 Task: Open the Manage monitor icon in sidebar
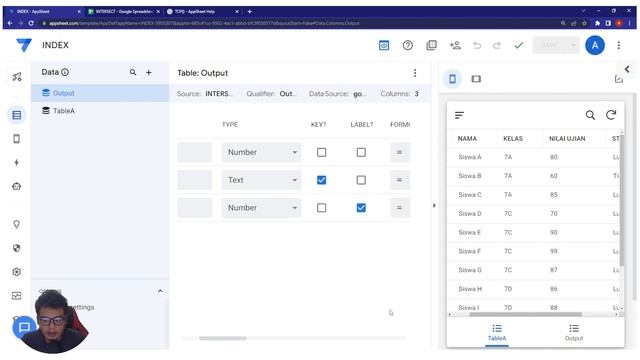pyautogui.click(x=16, y=296)
